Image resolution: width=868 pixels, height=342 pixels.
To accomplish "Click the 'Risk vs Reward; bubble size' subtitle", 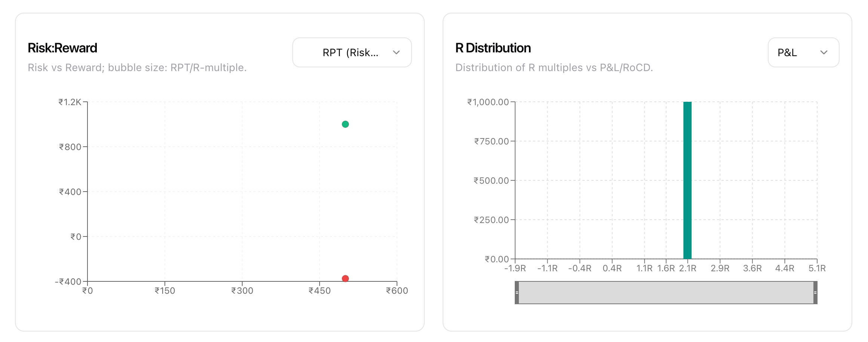I will click(x=137, y=67).
